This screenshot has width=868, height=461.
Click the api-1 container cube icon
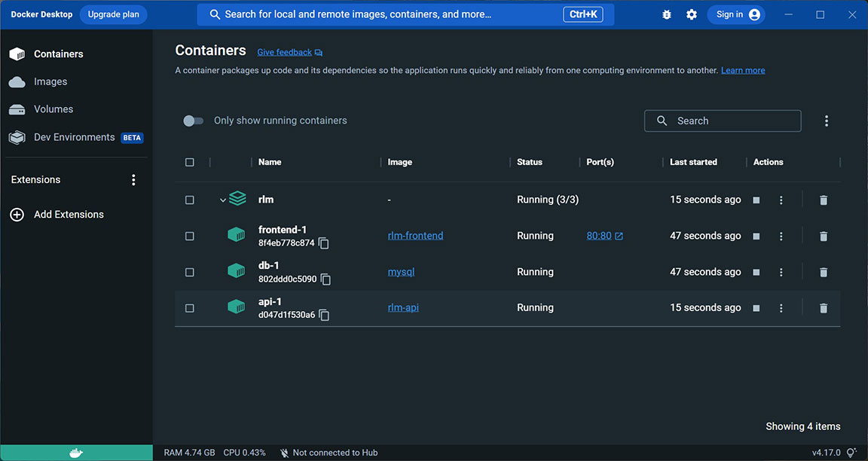click(237, 307)
